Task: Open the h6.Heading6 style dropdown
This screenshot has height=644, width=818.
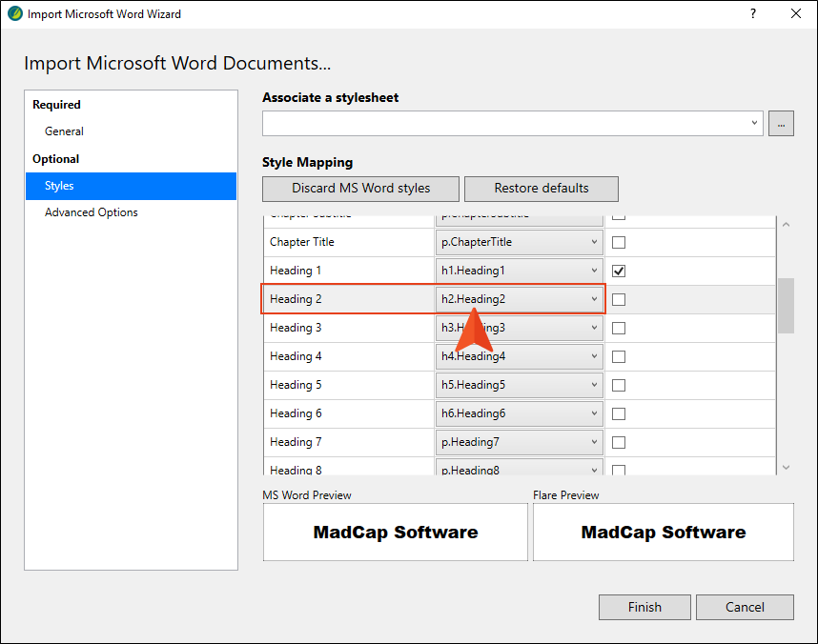Action: 519,414
